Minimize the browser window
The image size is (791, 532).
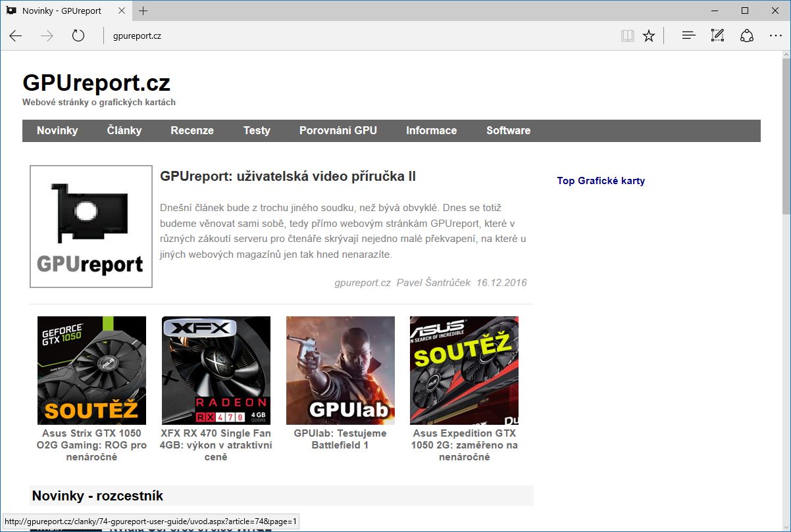tap(715, 11)
